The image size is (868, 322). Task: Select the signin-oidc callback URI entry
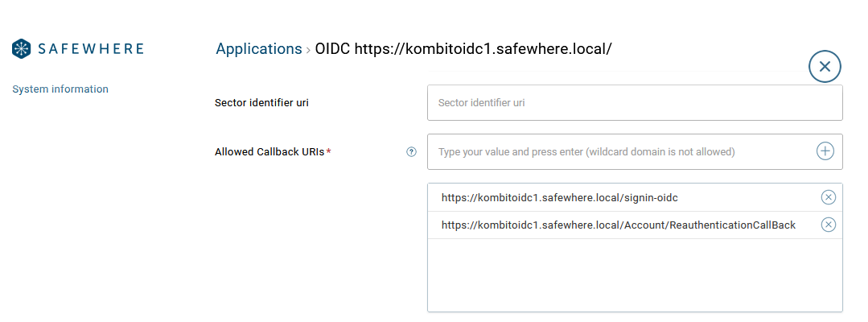pyautogui.click(x=635, y=197)
